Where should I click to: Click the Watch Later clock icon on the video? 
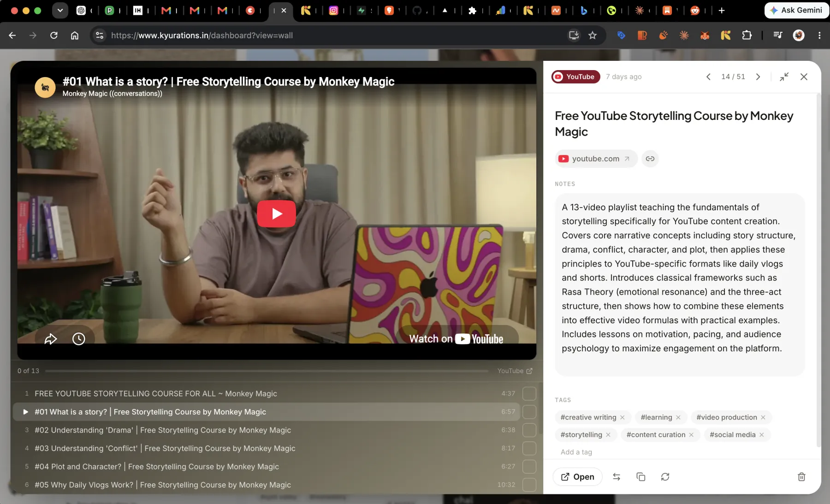click(79, 339)
